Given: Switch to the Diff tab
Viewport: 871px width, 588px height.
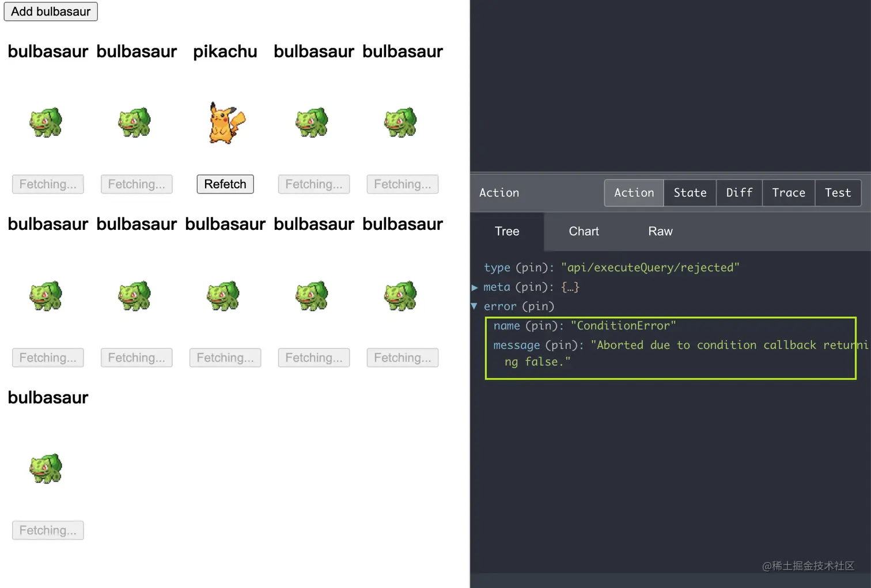Looking at the screenshot, I should pyautogui.click(x=739, y=193).
